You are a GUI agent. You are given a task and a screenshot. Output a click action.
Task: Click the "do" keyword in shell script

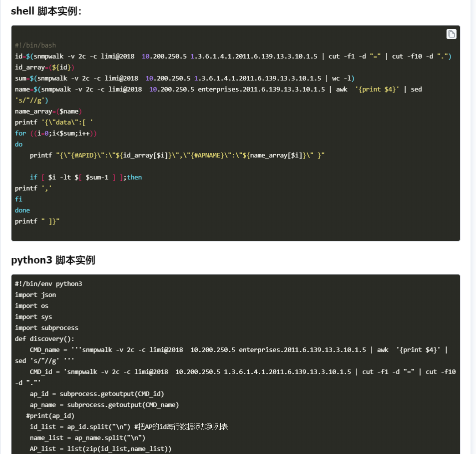[x=19, y=144]
